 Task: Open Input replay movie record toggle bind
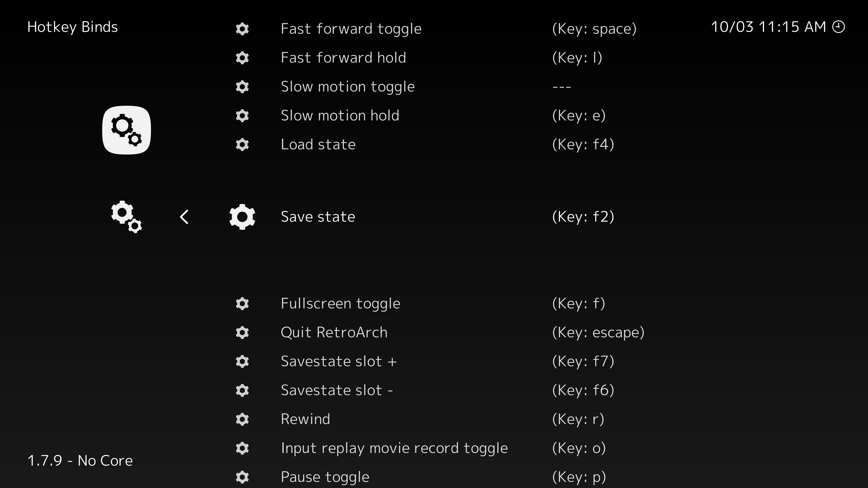(x=394, y=448)
